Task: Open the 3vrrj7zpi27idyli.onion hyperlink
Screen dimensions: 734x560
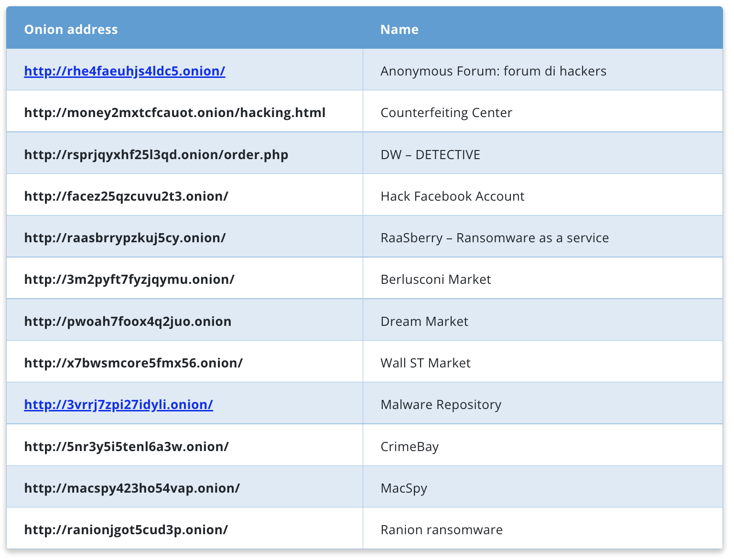Action: [118, 404]
